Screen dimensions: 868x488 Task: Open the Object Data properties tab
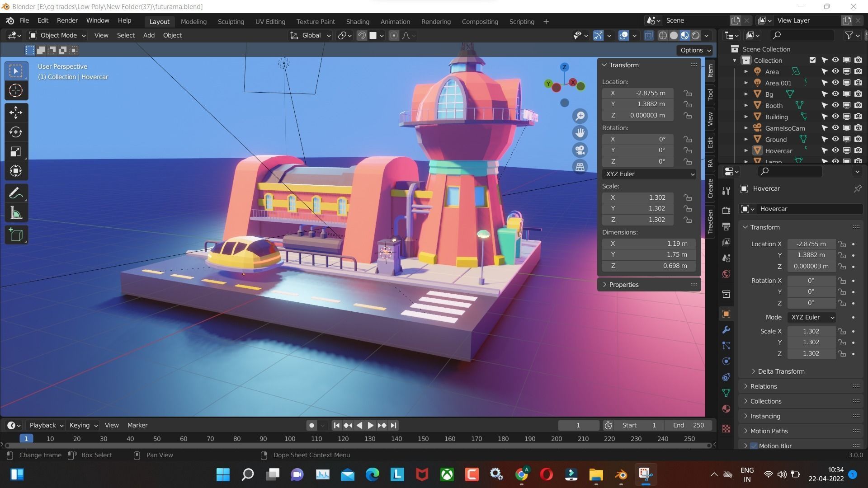(x=726, y=393)
